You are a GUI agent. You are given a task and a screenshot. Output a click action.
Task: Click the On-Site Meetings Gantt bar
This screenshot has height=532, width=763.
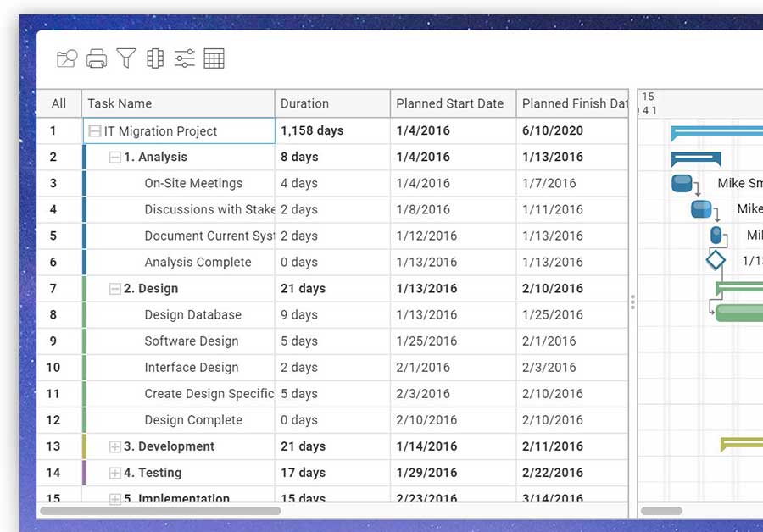click(x=682, y=183)
